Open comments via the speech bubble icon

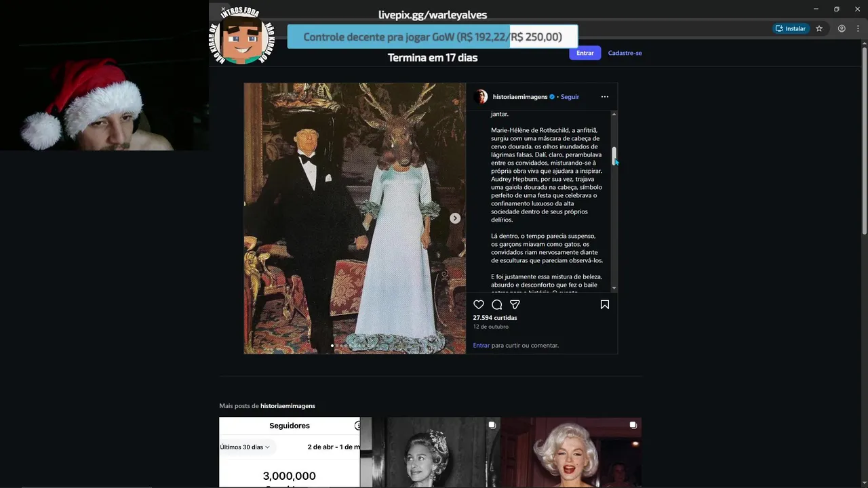click(x=497, y=305)
